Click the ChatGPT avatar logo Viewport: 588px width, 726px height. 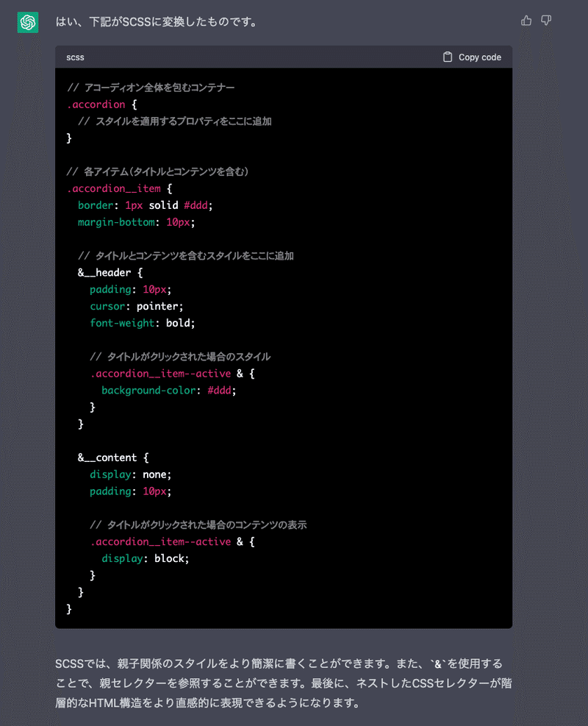[x=28, y=22]
